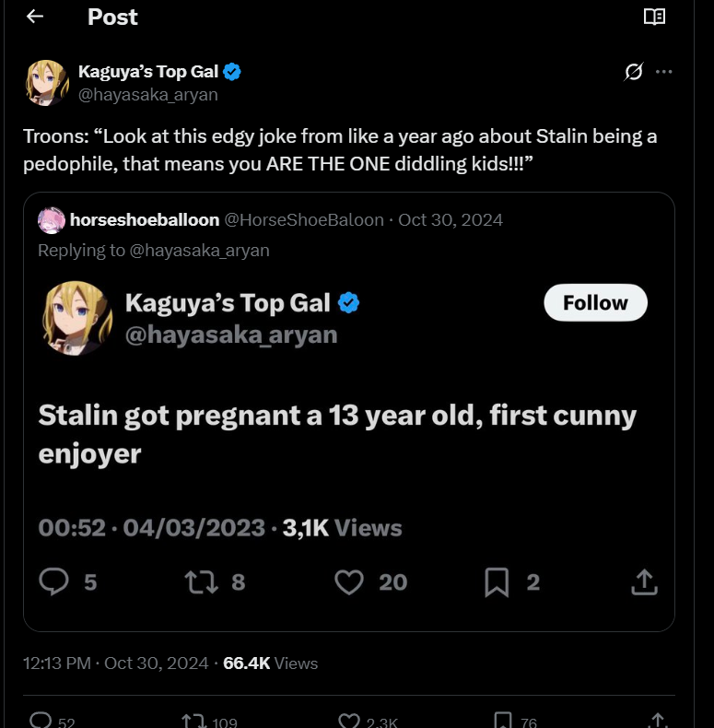Open the quoted post by horseshoeballoon
Image resolution: width=714 pixels, height=728 pixels.
click(x=349, y=412)
